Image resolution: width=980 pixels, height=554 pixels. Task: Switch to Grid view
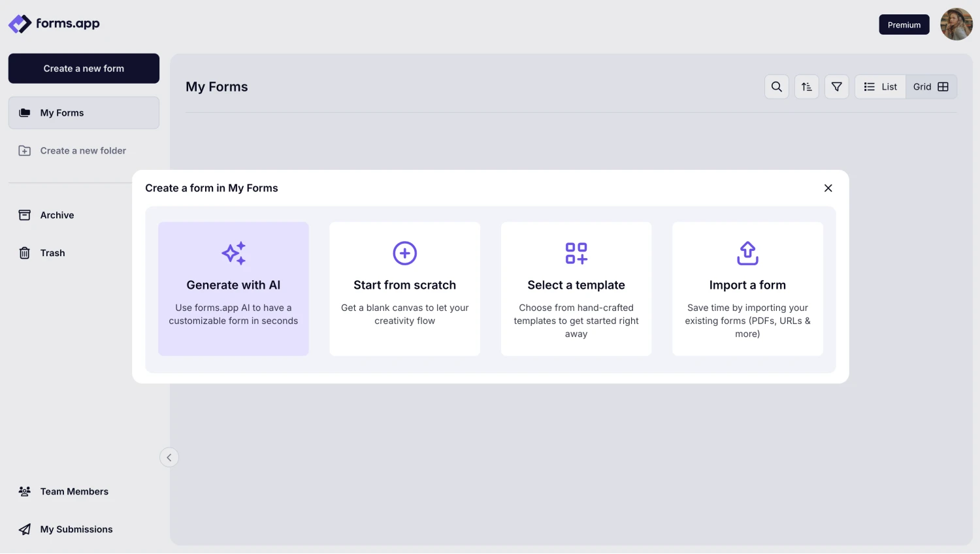click(x=930, y=87)
